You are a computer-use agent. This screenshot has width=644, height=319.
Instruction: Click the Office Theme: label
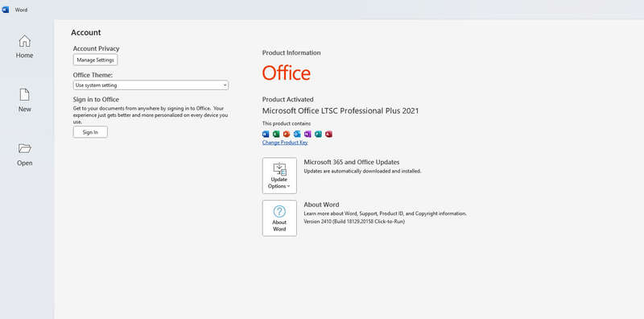(x=93, y=75)
